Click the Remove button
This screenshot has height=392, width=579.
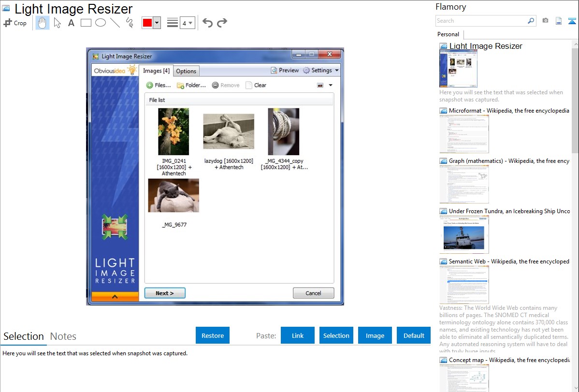226,86
